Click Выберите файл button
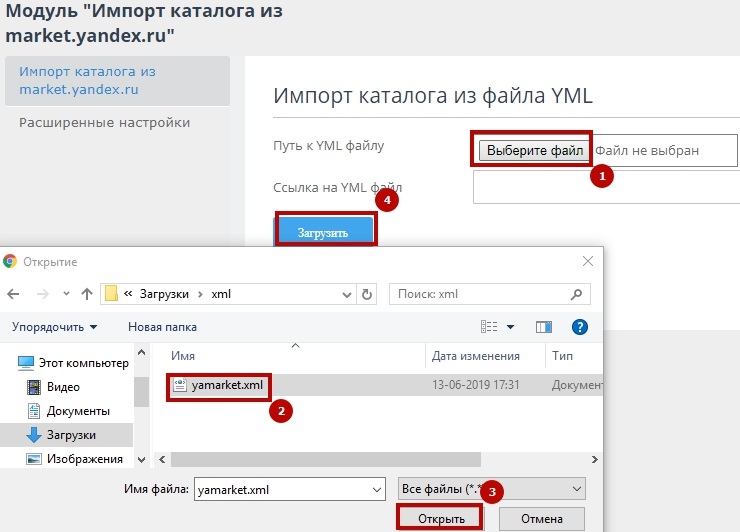This screenshot has width=740, height=532. [534, 151]
